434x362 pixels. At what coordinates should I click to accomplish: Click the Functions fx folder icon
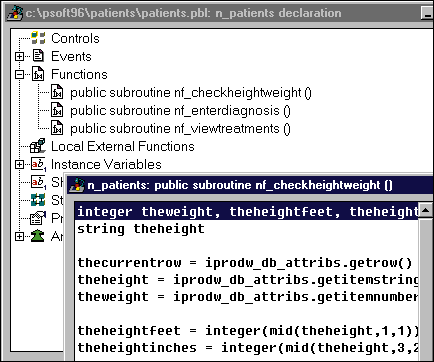[38, 74]
